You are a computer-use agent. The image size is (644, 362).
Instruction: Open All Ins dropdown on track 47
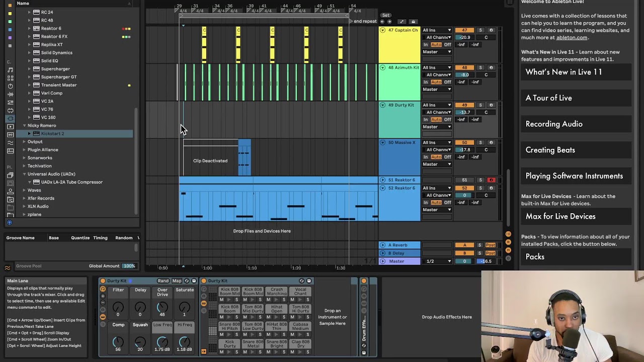click(x=437, y=30)
